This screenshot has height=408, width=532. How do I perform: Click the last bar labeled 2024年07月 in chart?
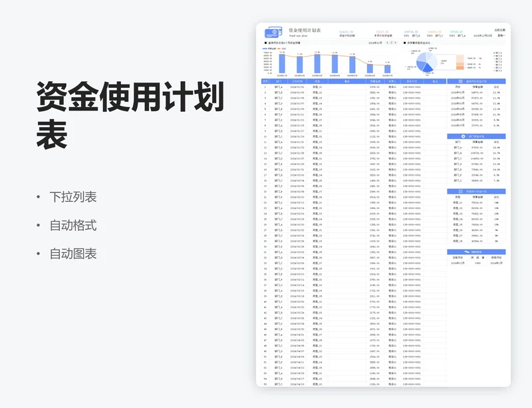click(388, 69)
